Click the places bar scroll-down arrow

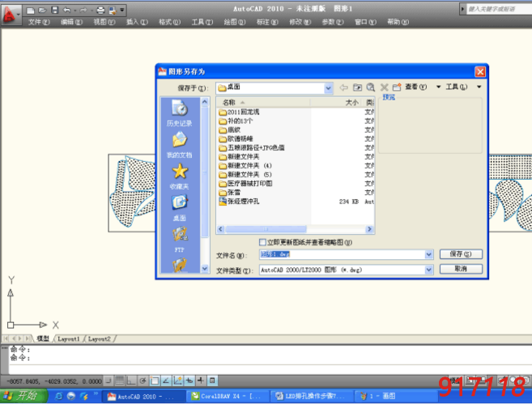click(x=205, y=269)
